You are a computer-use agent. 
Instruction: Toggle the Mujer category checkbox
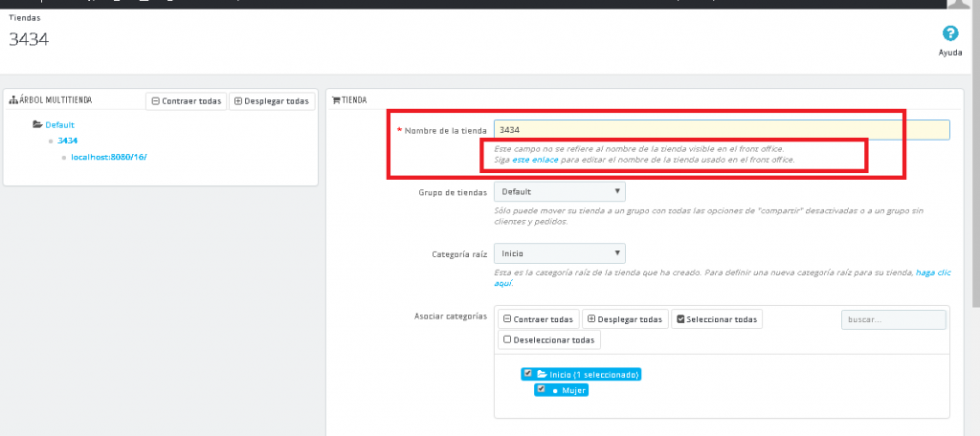point(541,389)
